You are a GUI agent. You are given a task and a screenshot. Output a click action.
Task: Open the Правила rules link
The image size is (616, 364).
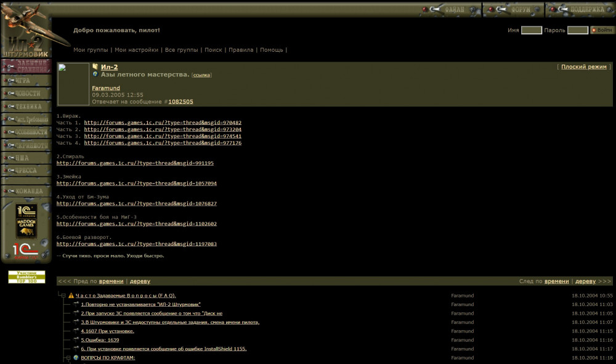point(241,50)
